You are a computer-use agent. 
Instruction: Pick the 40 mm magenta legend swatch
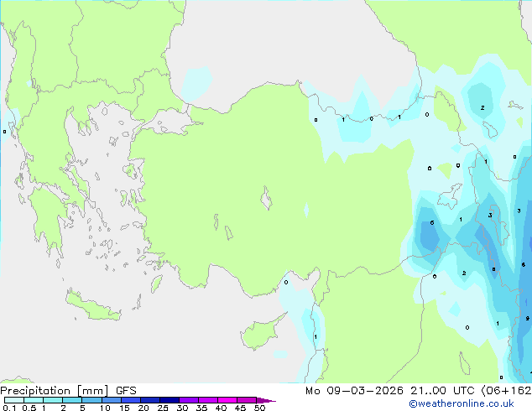(227, 400)
